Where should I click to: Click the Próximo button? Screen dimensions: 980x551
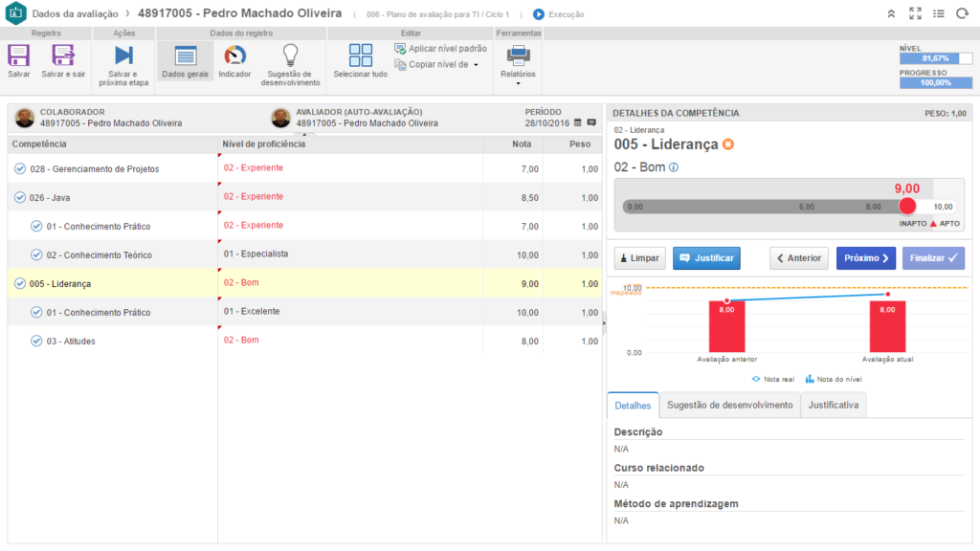click(x=867, y=258)
